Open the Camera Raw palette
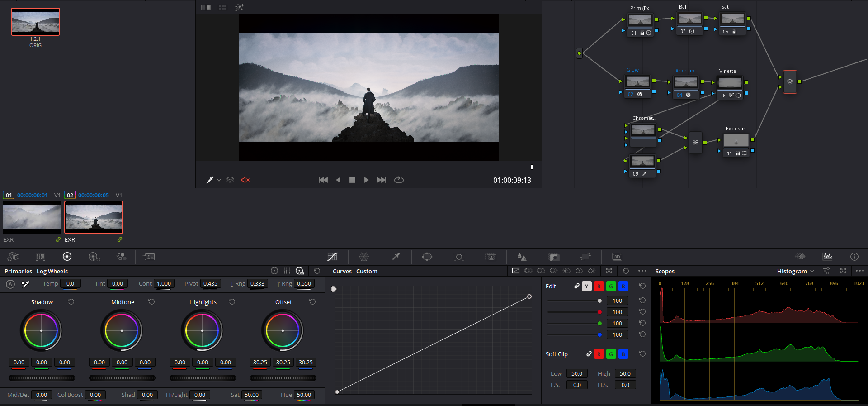The width and height of the screenshot is (868, 406). [x=14, y=257]
